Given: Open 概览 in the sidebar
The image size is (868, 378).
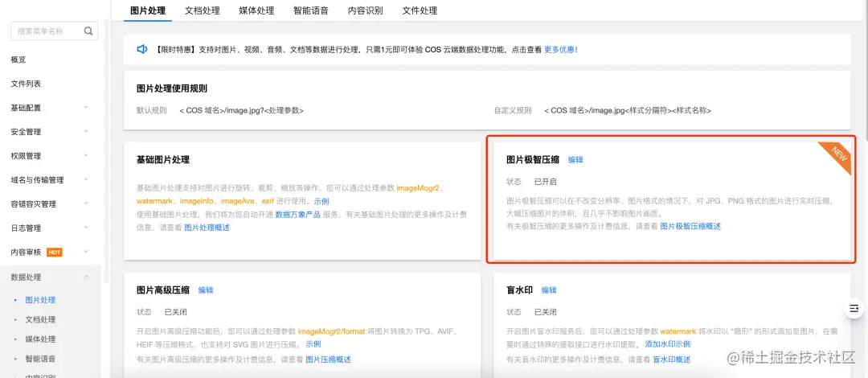Looking at the screenshot, I should coord(18,60).
